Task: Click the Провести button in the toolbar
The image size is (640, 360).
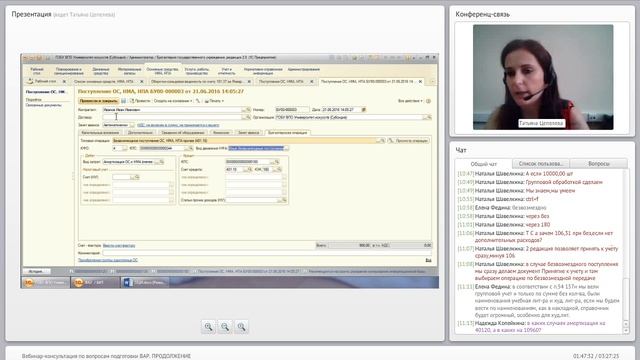Action: pyautogui.click(x=140, y=101)
